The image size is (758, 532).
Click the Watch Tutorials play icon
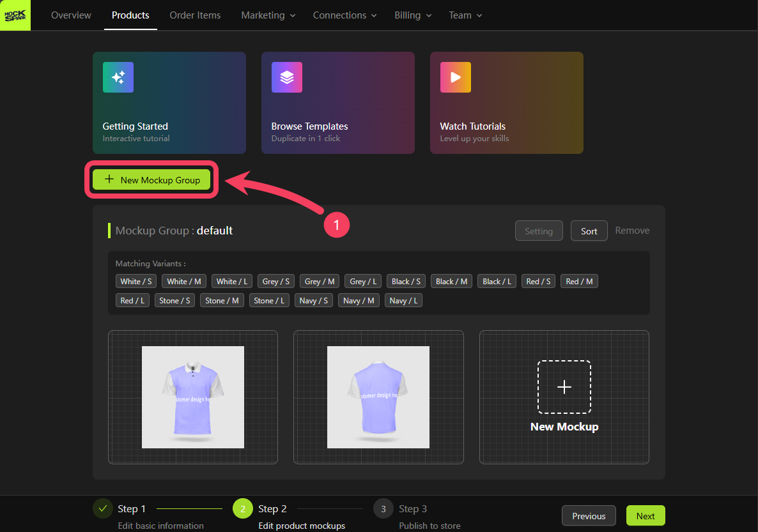[x=456, y=77]
